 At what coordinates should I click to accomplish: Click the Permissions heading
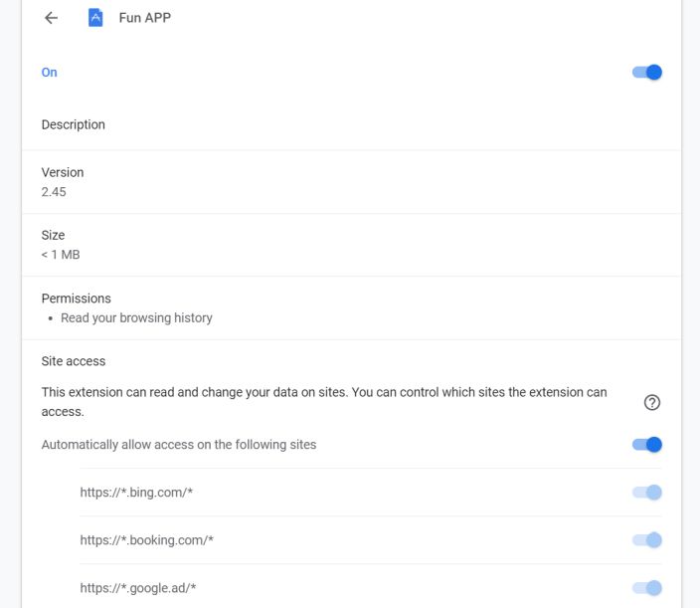[76, 299]
